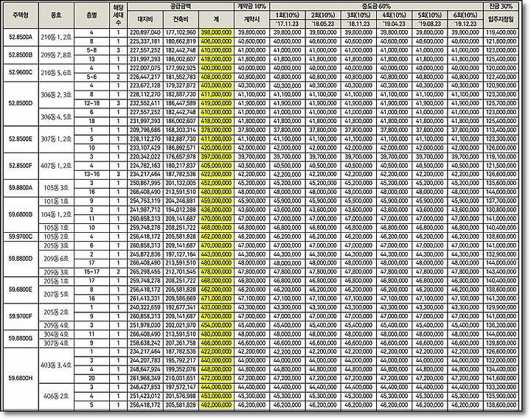Click the '17.11.23 date cell
The width and height of the screenshot is (531, 420).
tap(287, 24)
